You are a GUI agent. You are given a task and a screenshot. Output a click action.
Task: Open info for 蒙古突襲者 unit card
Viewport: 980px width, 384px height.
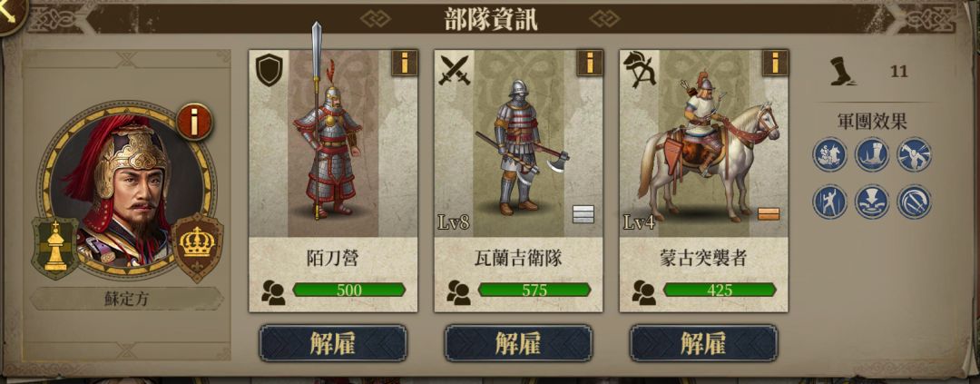tap(775, 64)
